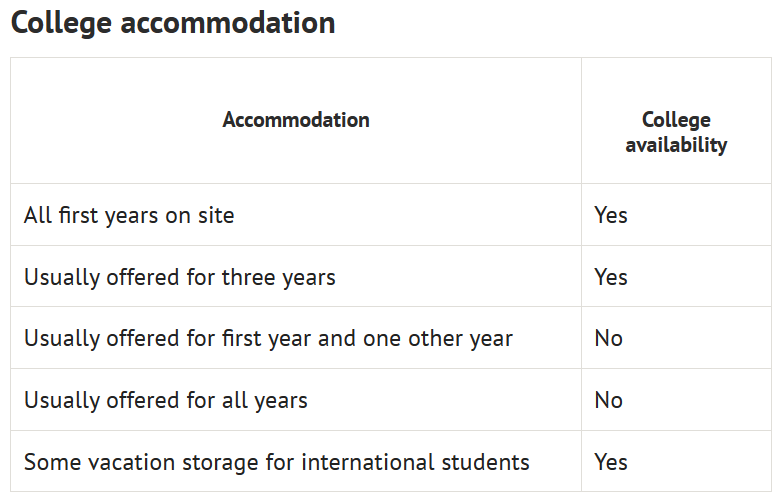Click the College accommodation heading
The width and height of the screenshot is (781, 504).
[173, 23]
